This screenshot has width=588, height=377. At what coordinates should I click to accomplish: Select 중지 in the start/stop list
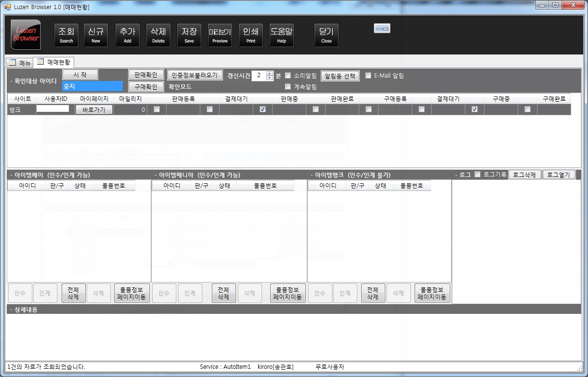tap(92, 86)
